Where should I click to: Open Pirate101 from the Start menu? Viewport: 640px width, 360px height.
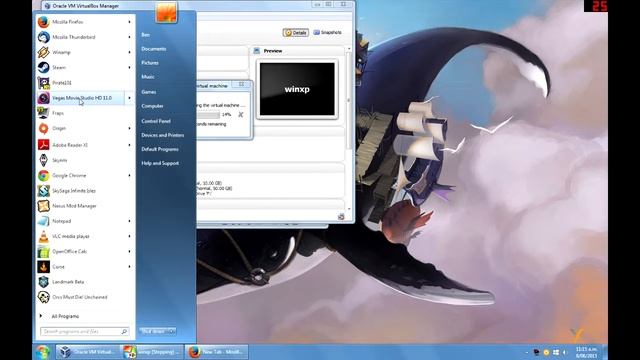pos(84,83)
